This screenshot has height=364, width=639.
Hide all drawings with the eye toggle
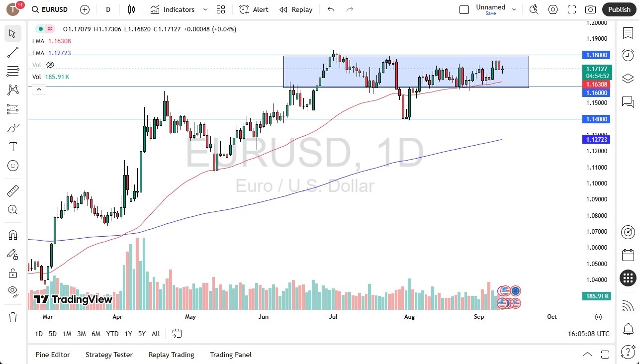coord(12,291)
